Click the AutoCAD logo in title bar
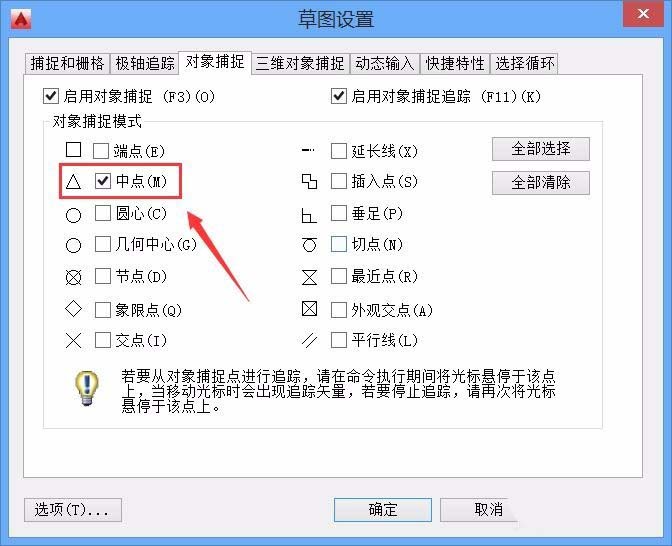The image size is (672, 546). [21, 19]
